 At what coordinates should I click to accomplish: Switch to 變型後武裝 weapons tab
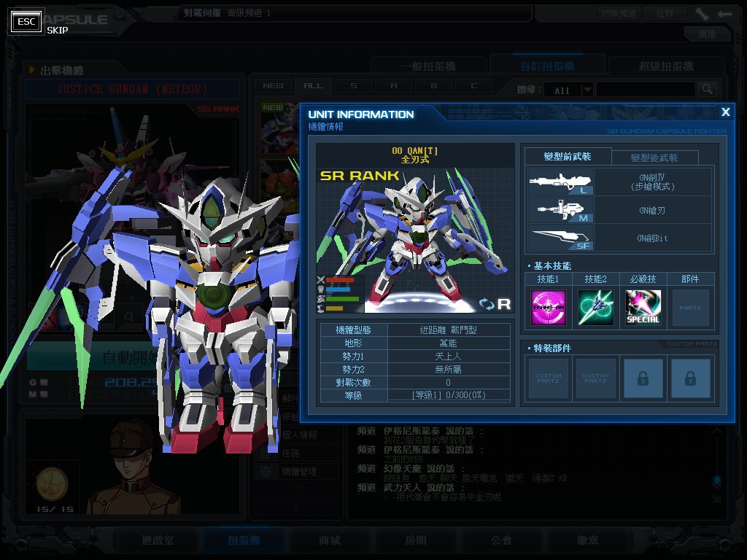pos(654,157)
